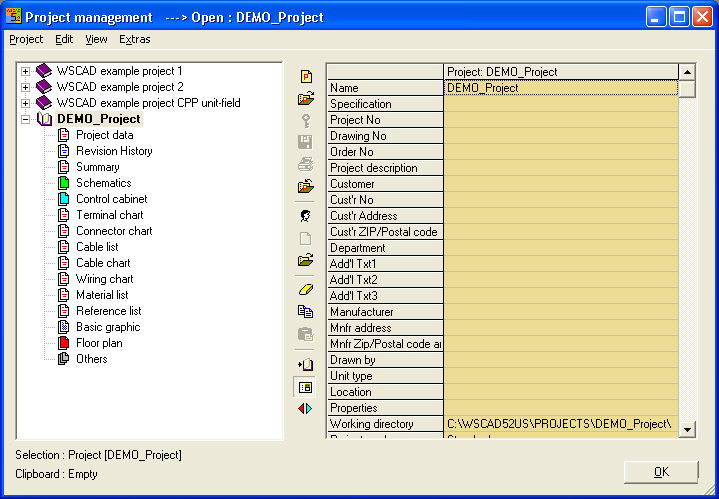The width and height of the screenshot is (719, 499).
Task: Click the project folder icon below the printer icon
Action: (306, 186)
